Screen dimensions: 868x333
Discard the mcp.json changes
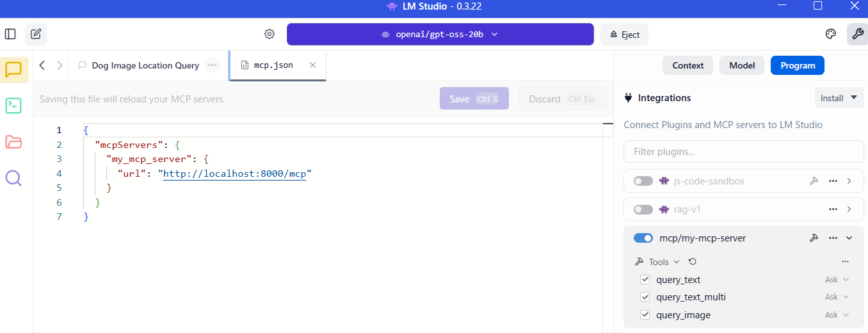coord(562,99)
